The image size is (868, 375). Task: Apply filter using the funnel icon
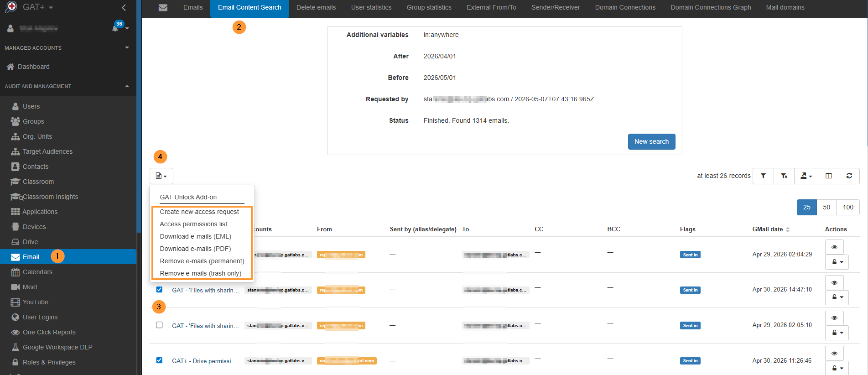pos(763,176)
